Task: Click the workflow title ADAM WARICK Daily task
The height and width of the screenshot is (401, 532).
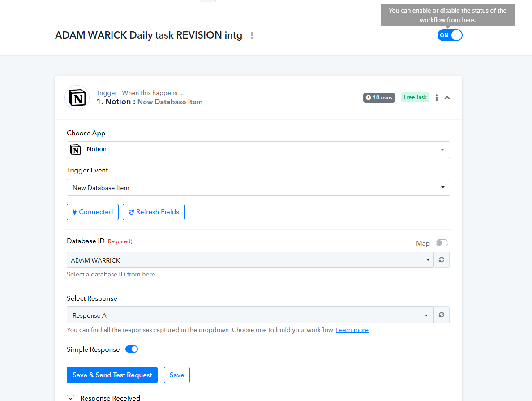Action: pos(149,35)
